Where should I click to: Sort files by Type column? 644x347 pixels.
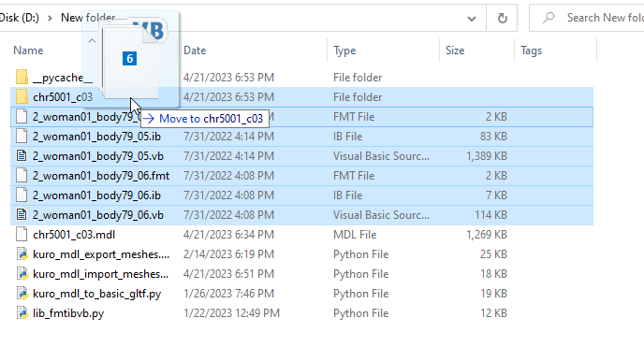coord(344,51)
